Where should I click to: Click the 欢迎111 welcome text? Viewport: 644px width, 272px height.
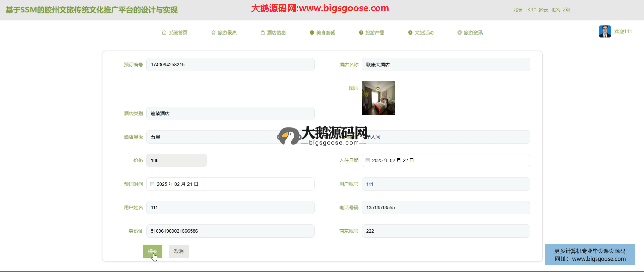point(623,31)
